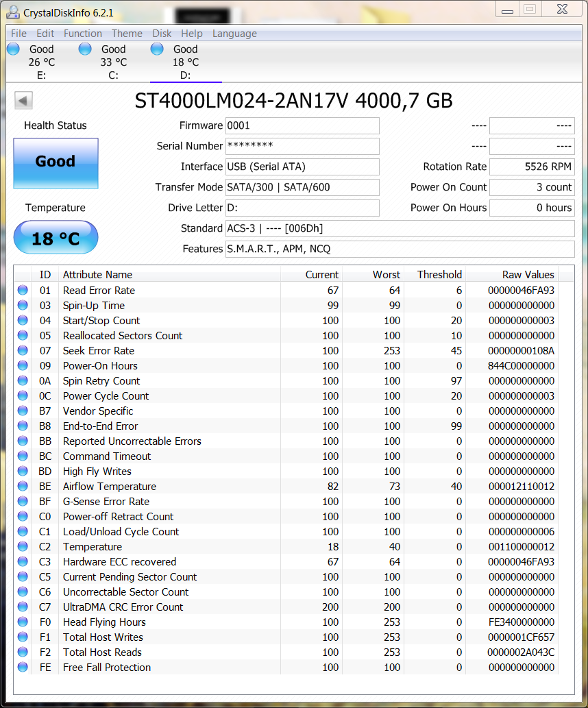The image size is (588, 708).
Task: Click the ID column header
Action: (x=45, y=275)
